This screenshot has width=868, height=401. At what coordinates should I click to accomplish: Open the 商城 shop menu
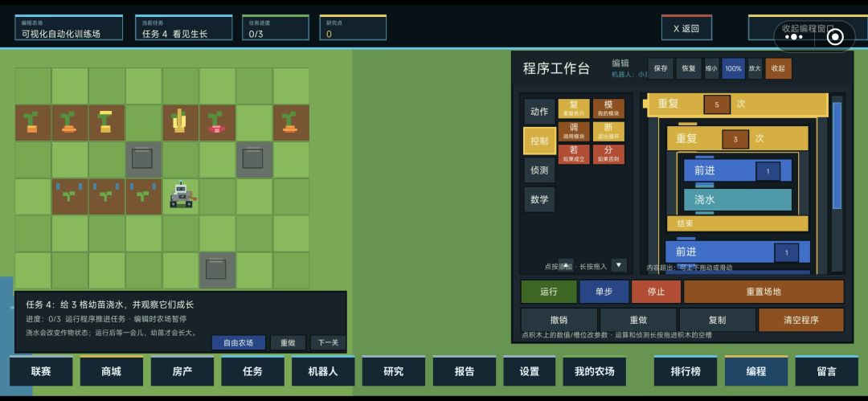(111, 371)
